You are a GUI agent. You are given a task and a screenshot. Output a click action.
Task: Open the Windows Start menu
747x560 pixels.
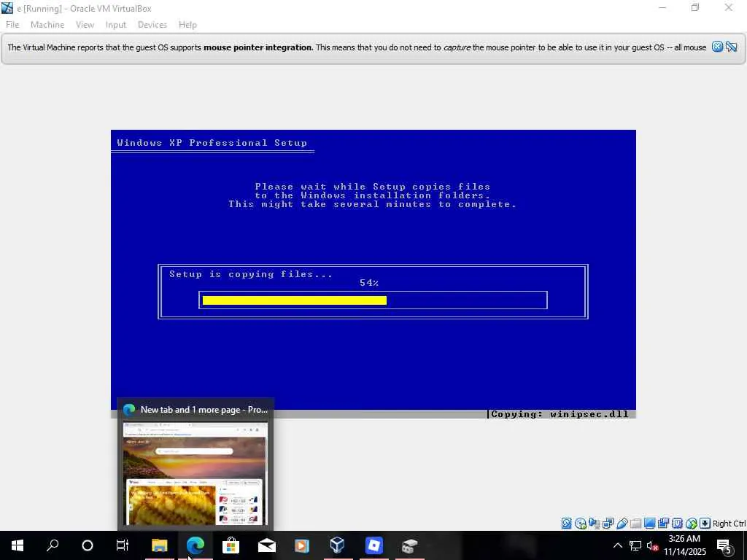(x=18, y=545)
